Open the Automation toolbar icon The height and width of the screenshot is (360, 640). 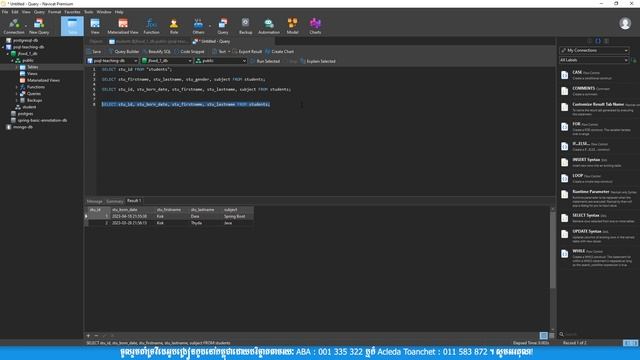(269, 26)
